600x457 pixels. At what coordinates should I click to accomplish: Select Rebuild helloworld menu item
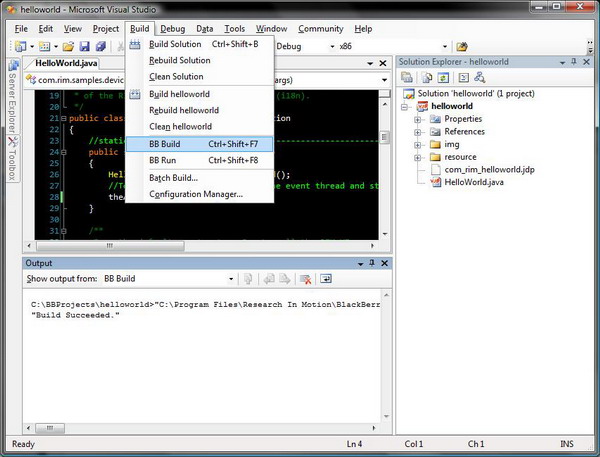point(199,110)
